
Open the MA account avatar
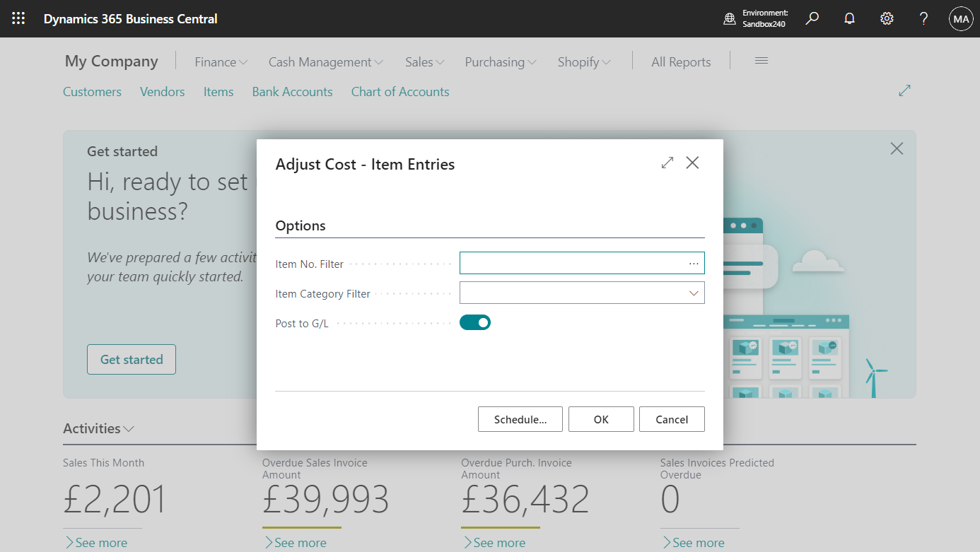pyautogui.click(x=961, y=18)
